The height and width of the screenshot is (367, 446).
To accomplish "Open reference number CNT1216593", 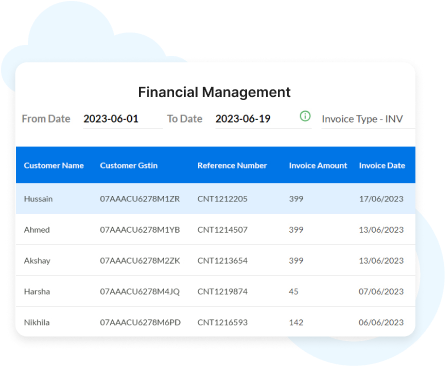I will (x=222, y=322).
